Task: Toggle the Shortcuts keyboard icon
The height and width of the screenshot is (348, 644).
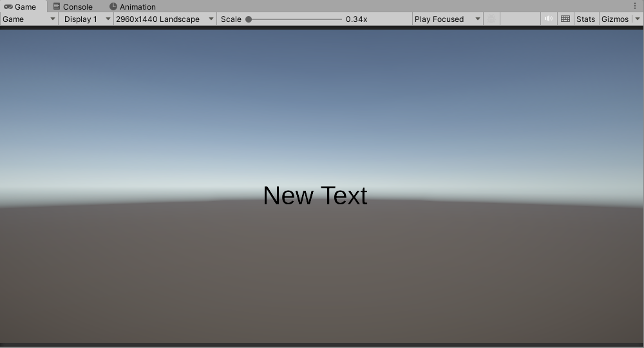Action: click(565, 19)
